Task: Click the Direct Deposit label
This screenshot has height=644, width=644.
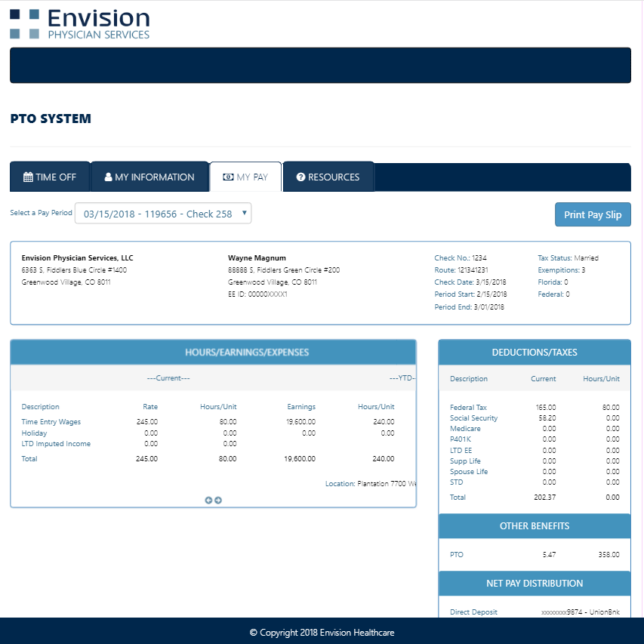Action: [x=473, y=612]
